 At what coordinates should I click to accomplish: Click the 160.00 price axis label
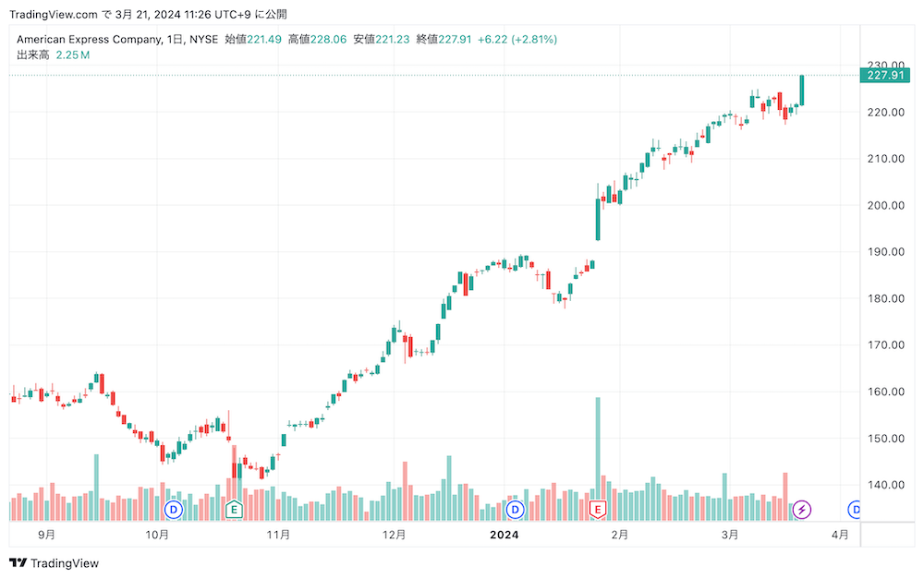tap(886, 392)
